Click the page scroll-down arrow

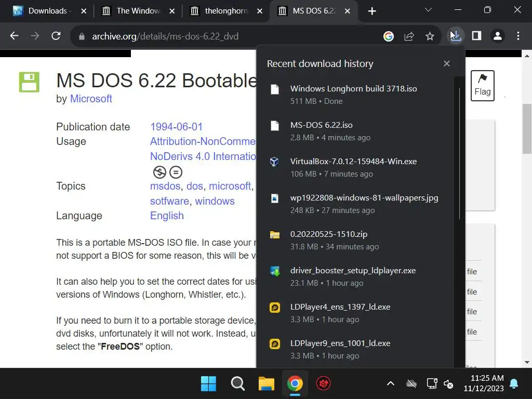point(527,362)
